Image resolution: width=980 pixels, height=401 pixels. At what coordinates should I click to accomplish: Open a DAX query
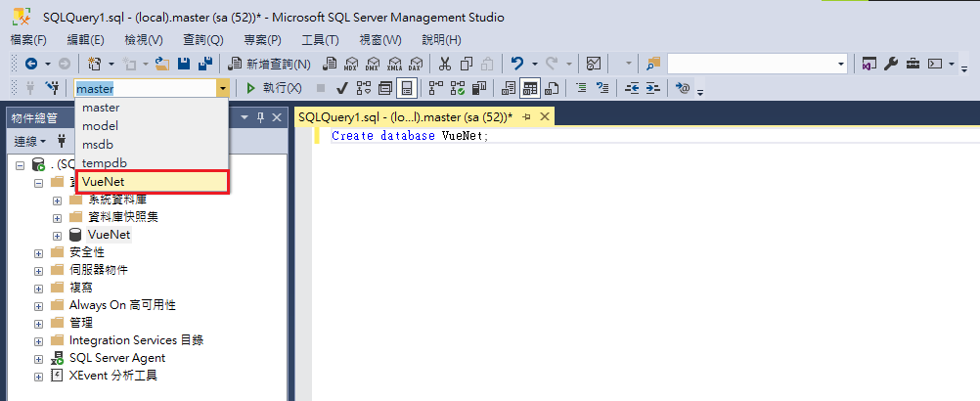point(415,64)
